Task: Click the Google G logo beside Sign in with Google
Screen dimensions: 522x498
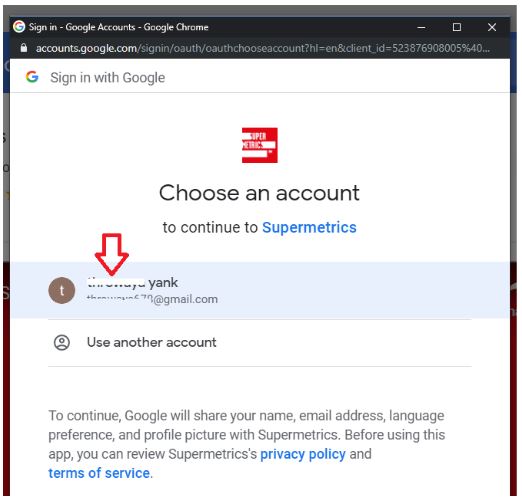Action: (32, 77)
